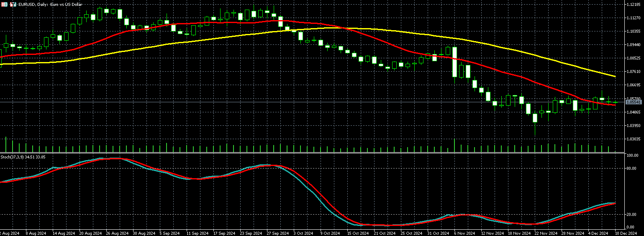Screen dimensions: 644x236
Task: Click the stochastic 20.00 level label
Action: pyautogui.click(x=632, y=215)
